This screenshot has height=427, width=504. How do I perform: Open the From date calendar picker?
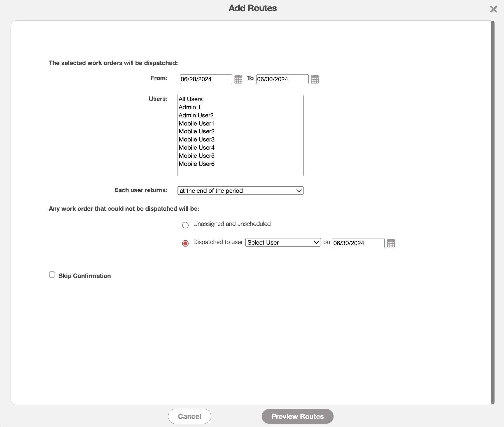pos(238,79)
